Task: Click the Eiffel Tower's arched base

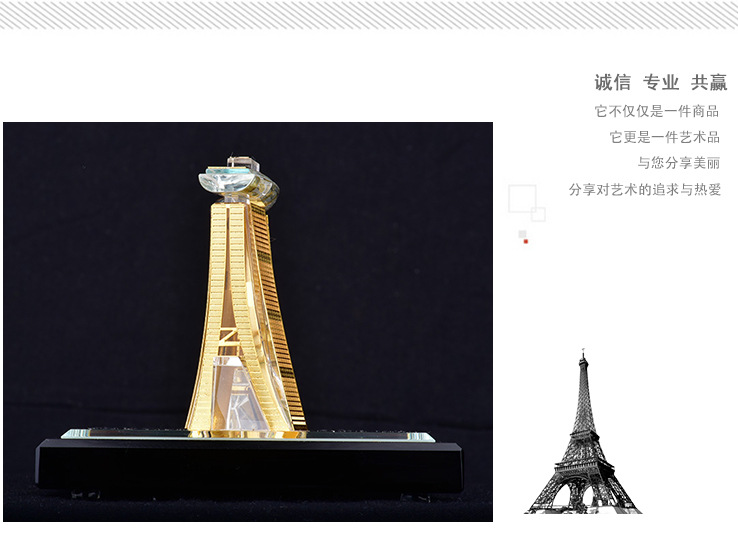Action: [583, 492]
